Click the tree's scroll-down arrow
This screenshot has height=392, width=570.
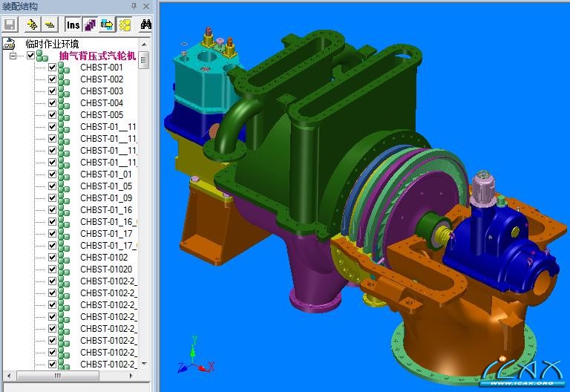pyautogui.click(x=144, y=363)
